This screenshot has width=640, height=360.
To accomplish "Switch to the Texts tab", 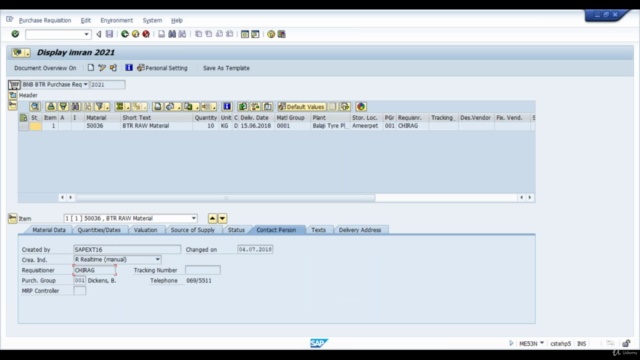I will click(x=318, y=230).
